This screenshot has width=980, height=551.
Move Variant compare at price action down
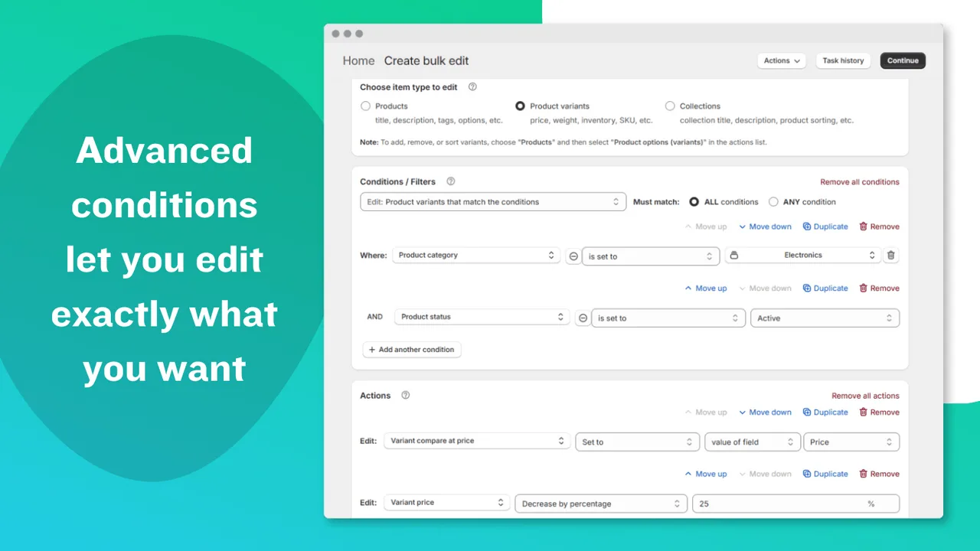[765, 412]
